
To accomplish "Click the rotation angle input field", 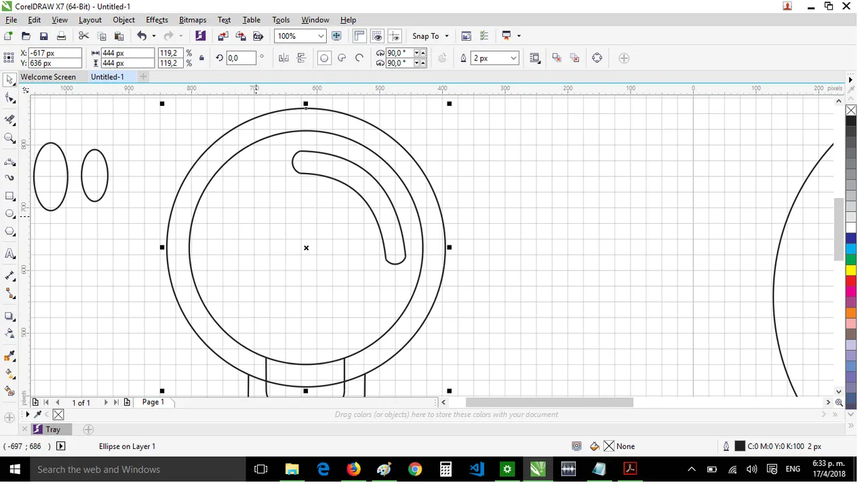I will point(241,58).
